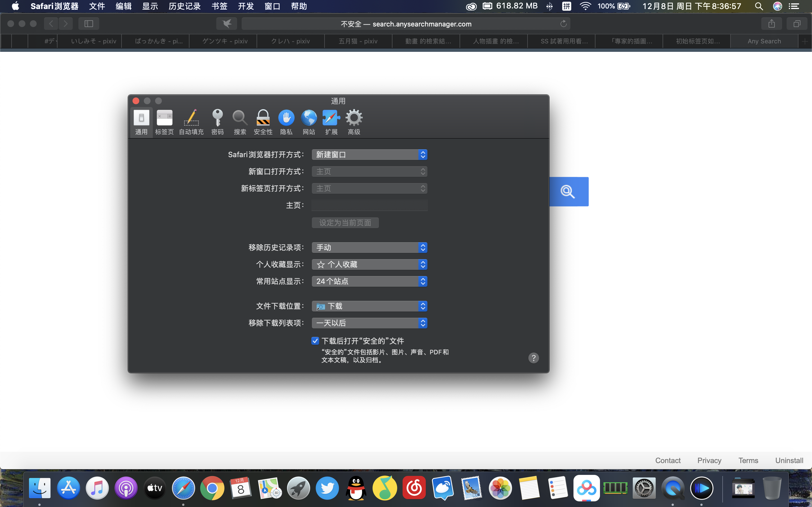Click the 主页 homepage text field
Screen dimensions: 812x507
point(369,205)
